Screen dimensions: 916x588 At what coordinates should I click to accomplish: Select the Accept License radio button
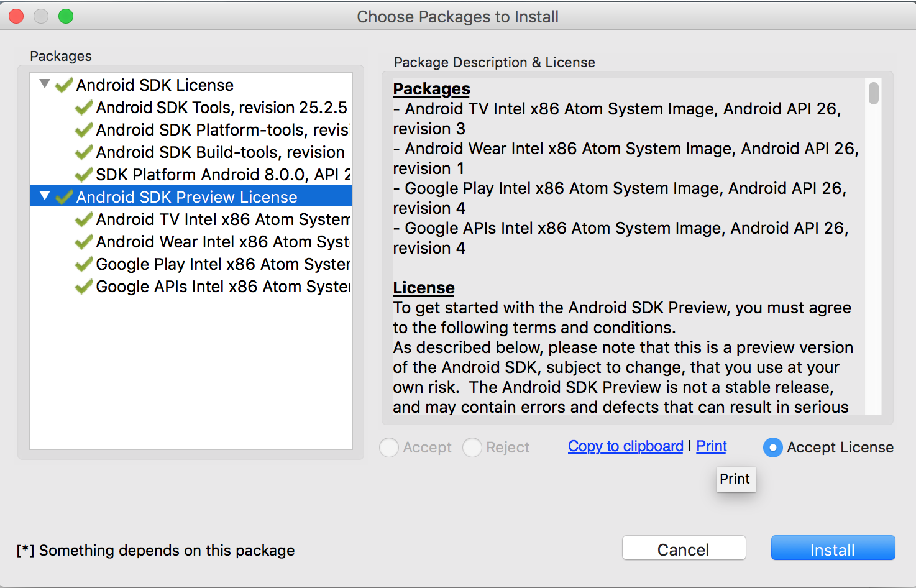tap(773, 448)
